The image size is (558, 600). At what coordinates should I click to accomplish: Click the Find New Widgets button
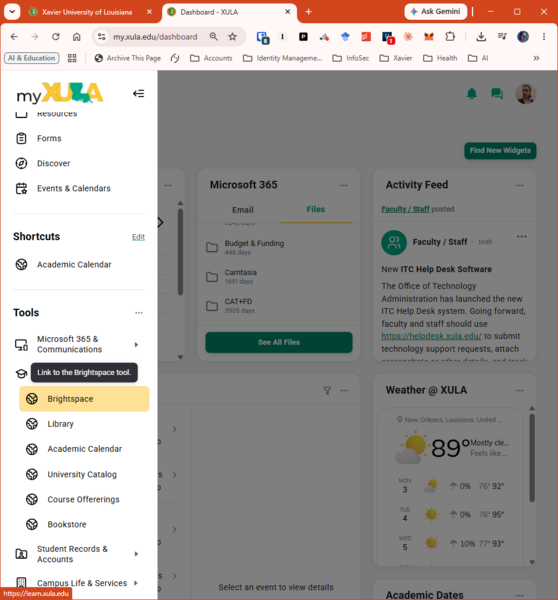500,150
